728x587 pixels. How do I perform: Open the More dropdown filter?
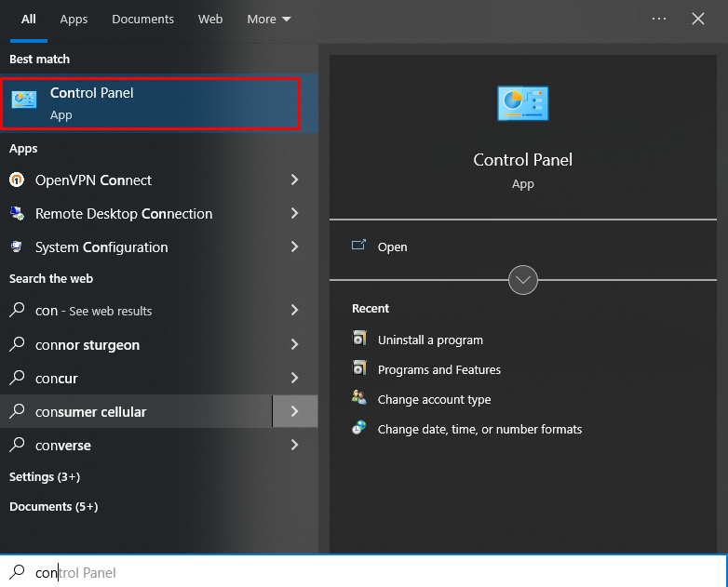(269, 19)
